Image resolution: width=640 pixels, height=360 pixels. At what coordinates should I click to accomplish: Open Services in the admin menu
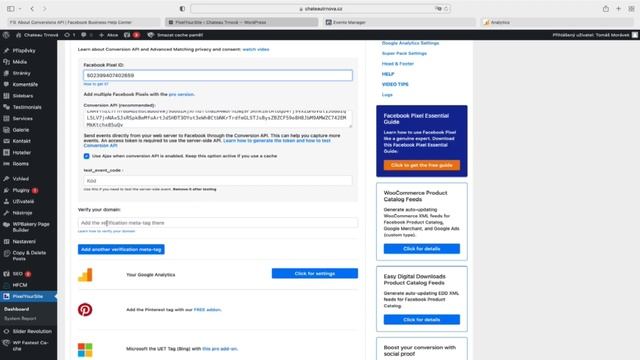click(22, 119)
